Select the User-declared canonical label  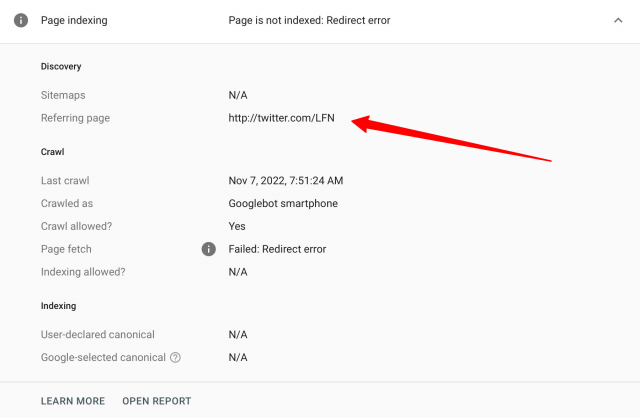point(98,334)
